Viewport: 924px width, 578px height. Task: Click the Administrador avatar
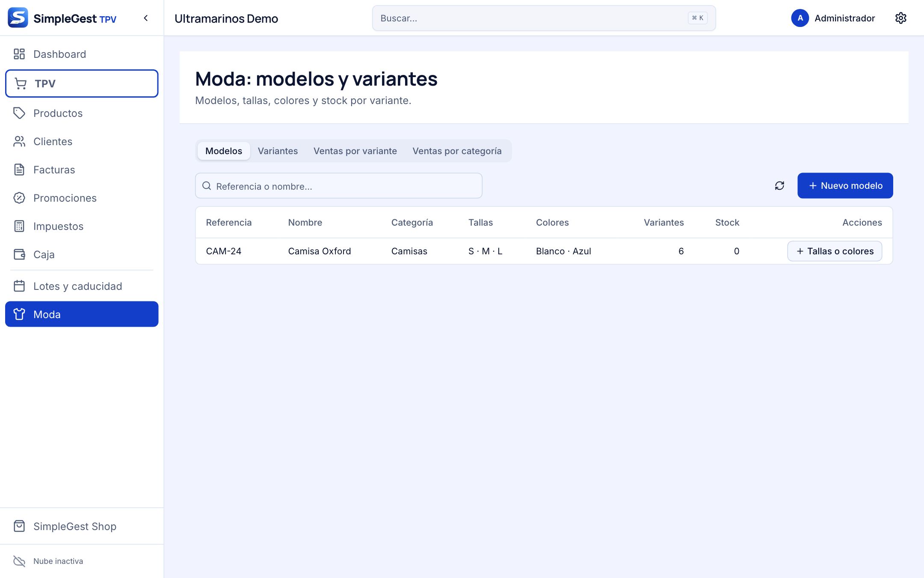pyautogui.click(x=800, y=18)
